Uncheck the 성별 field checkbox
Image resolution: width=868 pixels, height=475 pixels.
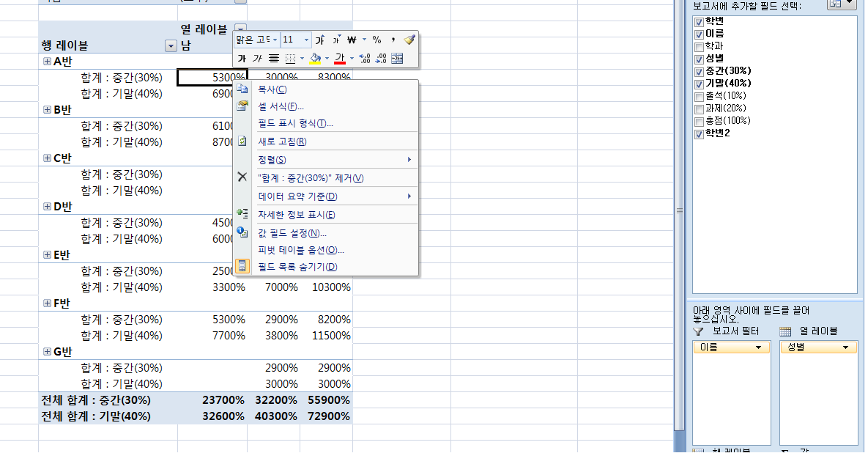700,59
